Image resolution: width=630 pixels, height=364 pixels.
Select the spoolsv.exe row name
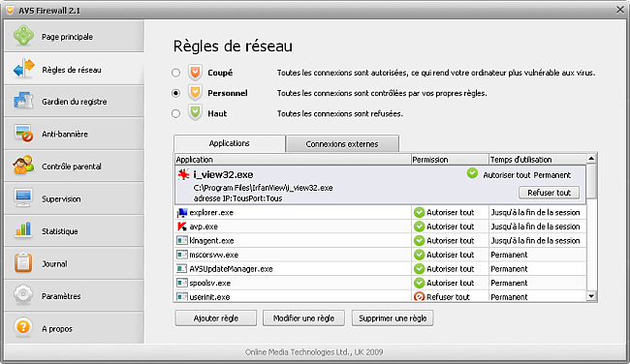pyautogui.click(x=209, y=283)
